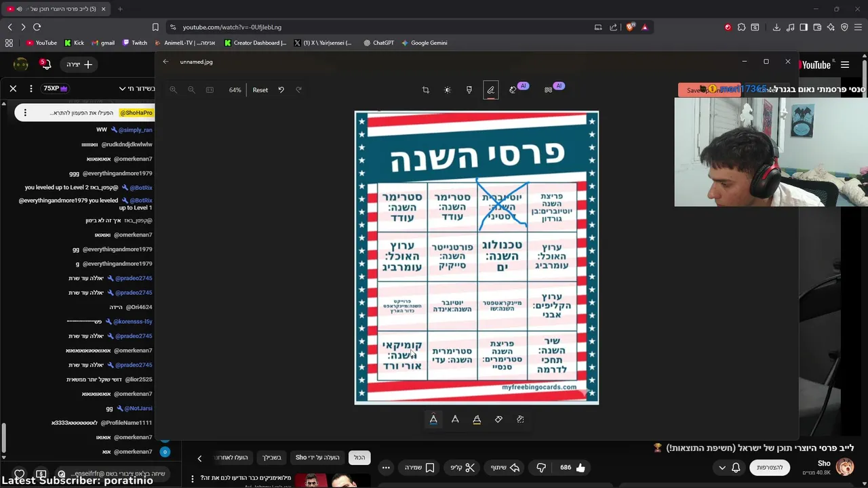Like the video with 686 likes
Screen dimensions: 868x488
point(574,468)
